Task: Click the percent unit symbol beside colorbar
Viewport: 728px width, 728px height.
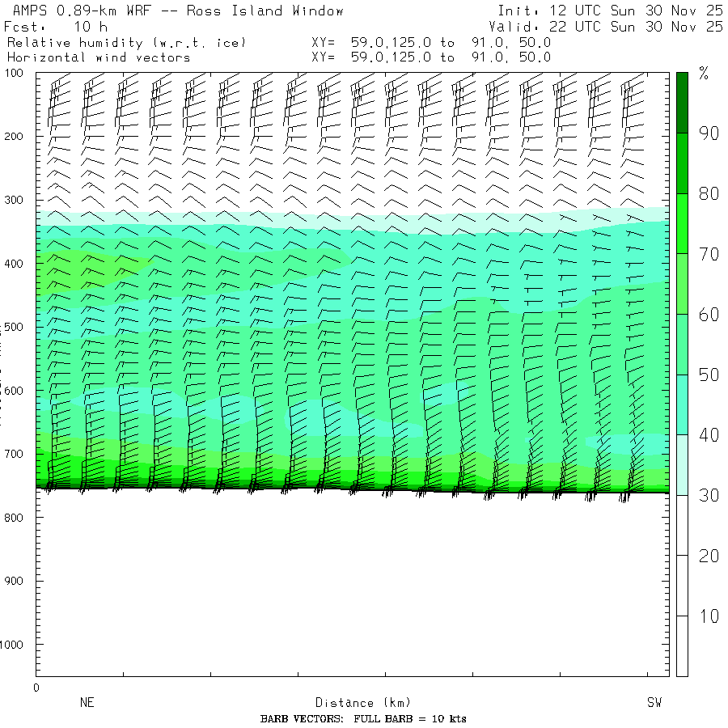Action: point(704,74)
